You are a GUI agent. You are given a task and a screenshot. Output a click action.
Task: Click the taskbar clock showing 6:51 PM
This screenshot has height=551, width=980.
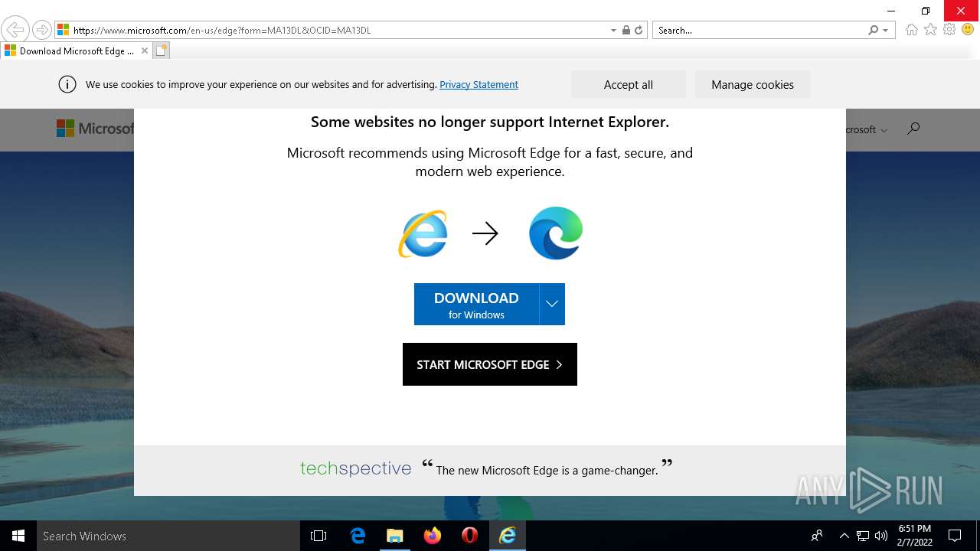point(915,536)
